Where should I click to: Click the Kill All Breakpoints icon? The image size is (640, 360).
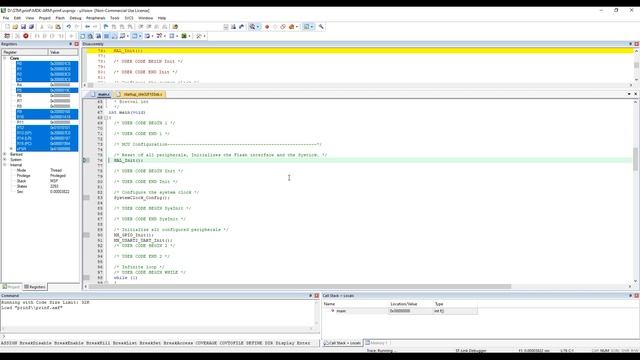pos(291,27)
